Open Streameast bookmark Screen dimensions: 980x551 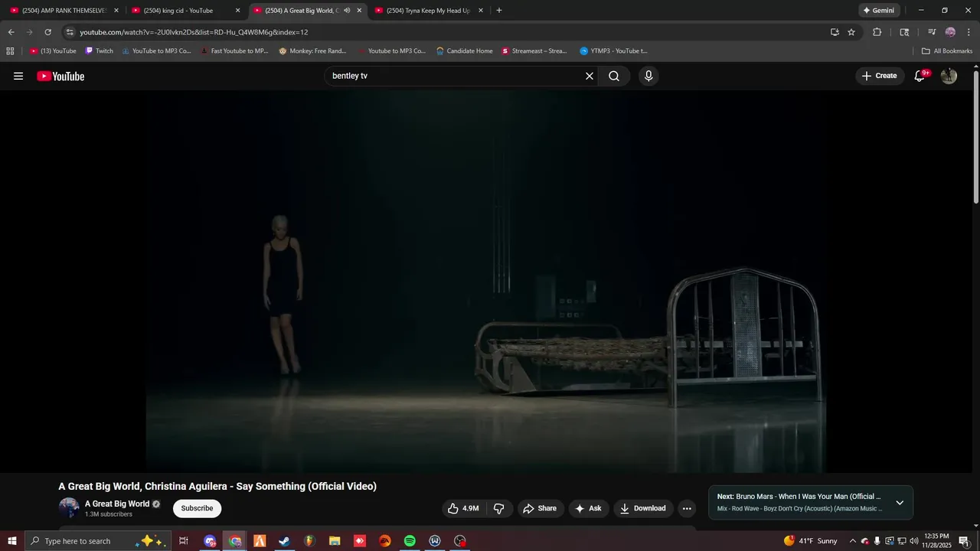(534, 51)
